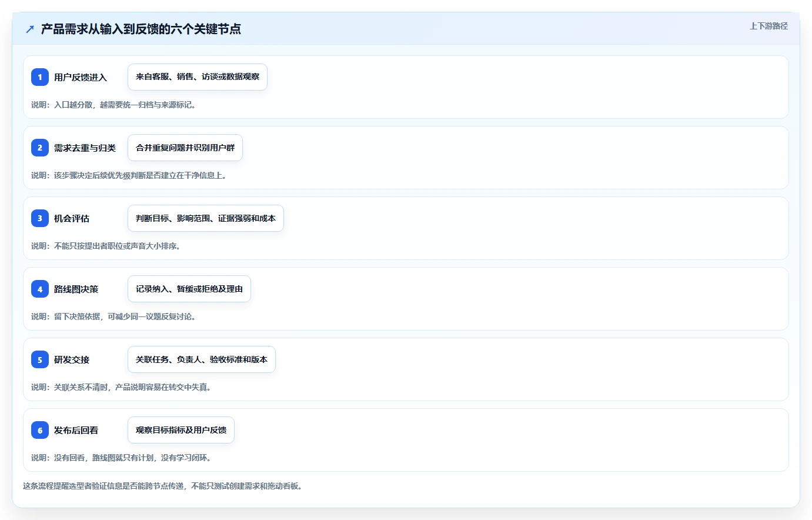Select the step name 研发交接
The image size is (812, 520).
point(72,359)
